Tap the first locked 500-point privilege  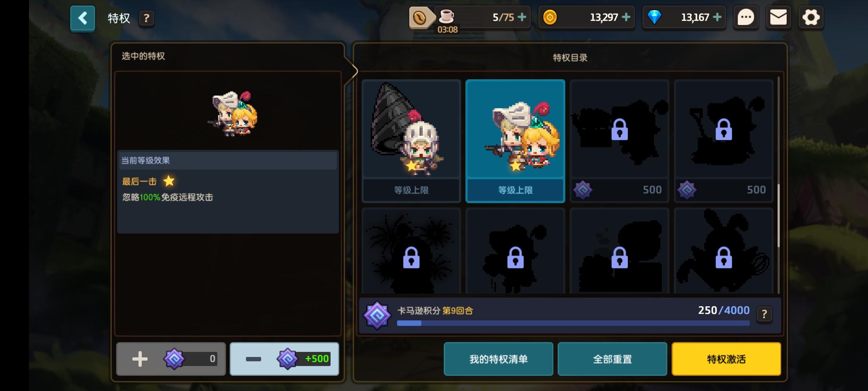620,141
